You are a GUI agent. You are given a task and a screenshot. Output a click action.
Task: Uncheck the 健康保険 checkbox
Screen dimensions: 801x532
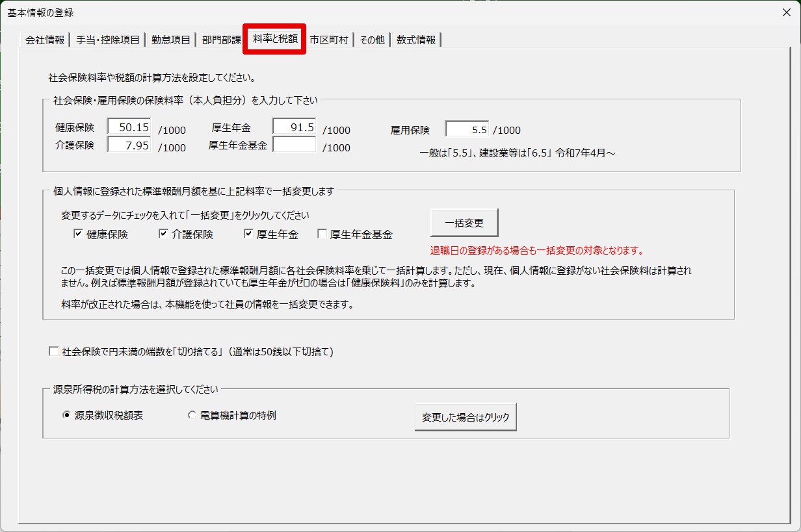(78, 234)
